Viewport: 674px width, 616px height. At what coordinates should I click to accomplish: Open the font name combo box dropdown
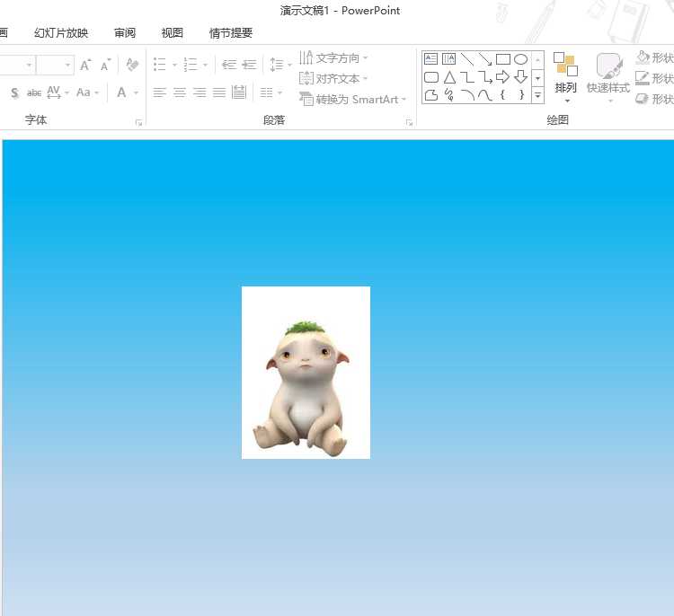pos(29,66)
